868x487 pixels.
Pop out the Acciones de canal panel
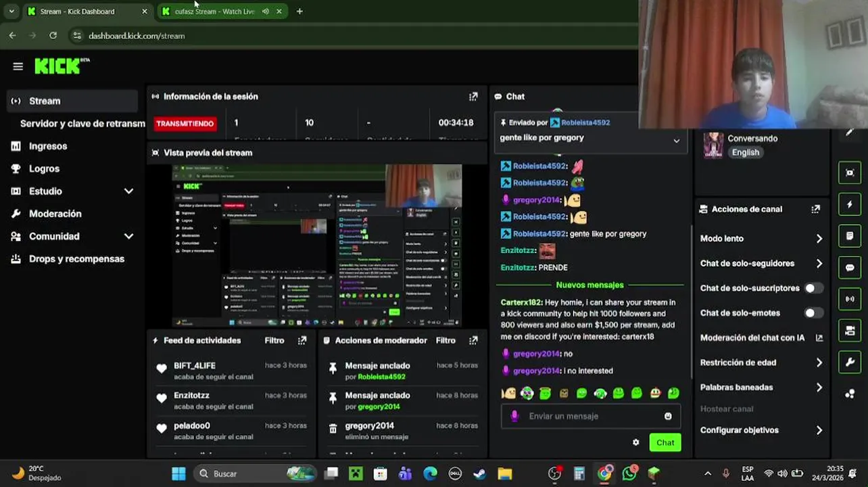(815, 209)
